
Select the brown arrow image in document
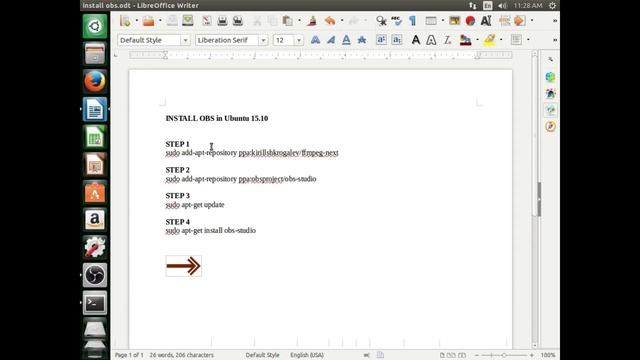184,266
